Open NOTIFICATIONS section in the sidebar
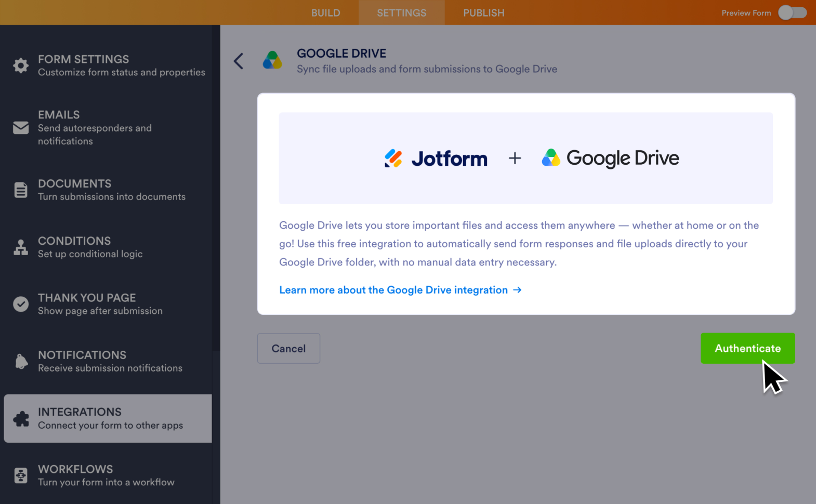Viewport: 816px width, 504px height. click(x=108, y=361)
